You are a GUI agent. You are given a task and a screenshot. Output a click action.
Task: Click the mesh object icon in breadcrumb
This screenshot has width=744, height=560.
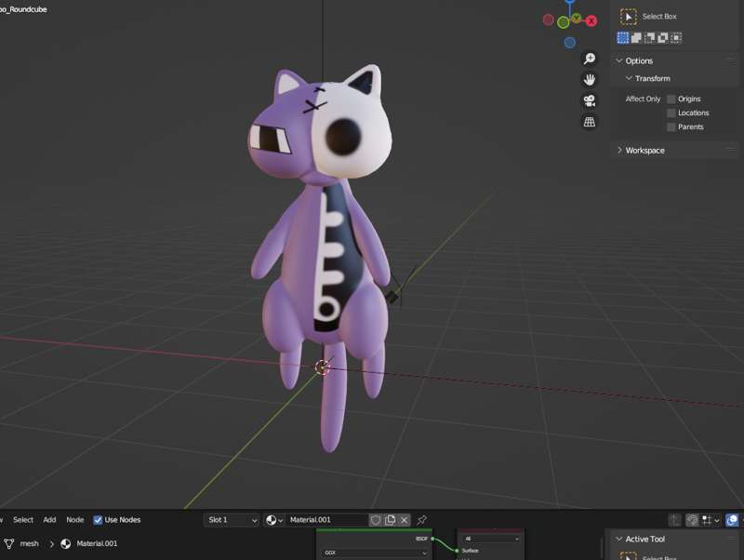tap(8, 543)
